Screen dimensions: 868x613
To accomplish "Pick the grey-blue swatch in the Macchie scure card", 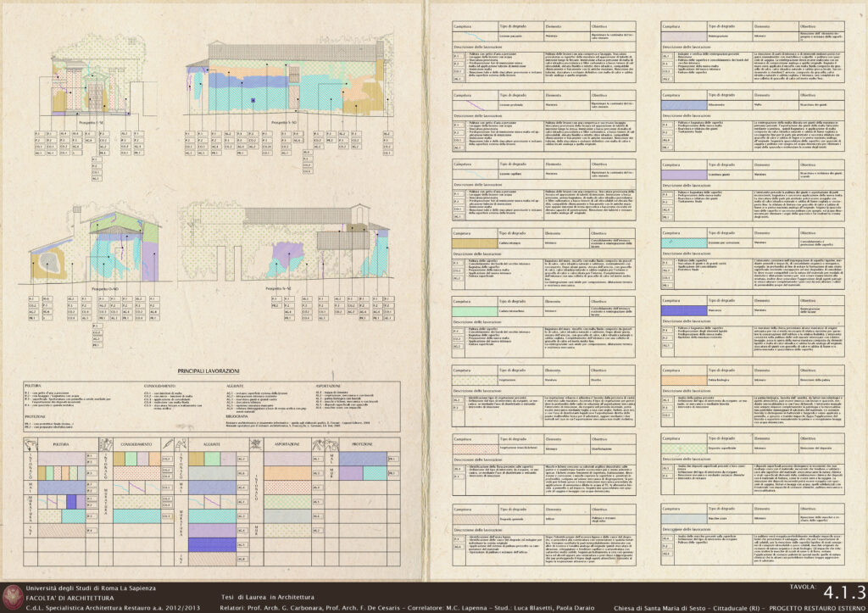I will tap(684, 519).
